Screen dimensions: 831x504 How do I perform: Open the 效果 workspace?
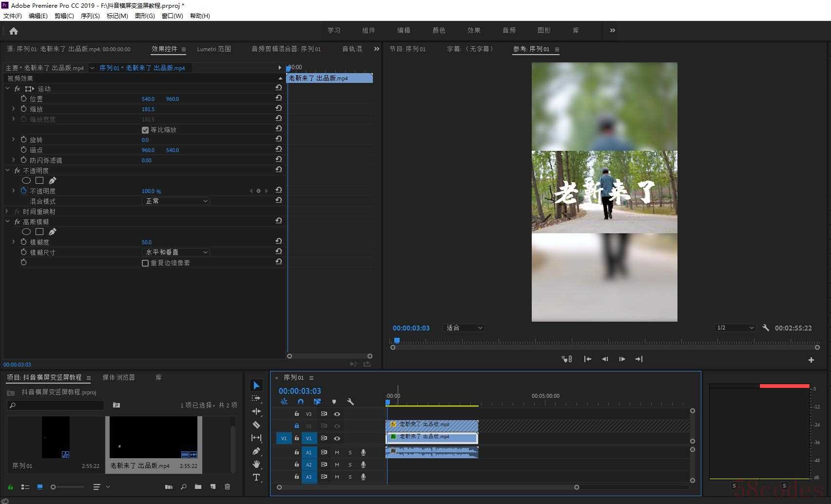point(474,30)
